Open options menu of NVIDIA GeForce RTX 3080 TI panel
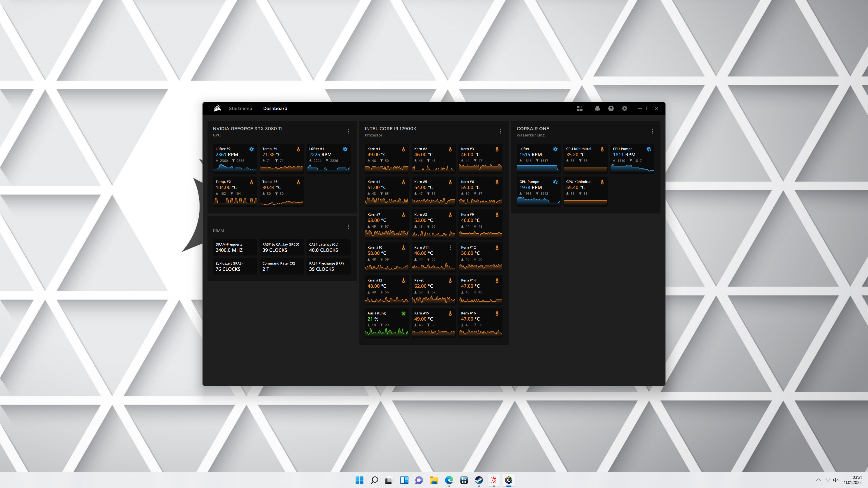The height and width of the screenshot is (488, 868). (x=349, y=131)
